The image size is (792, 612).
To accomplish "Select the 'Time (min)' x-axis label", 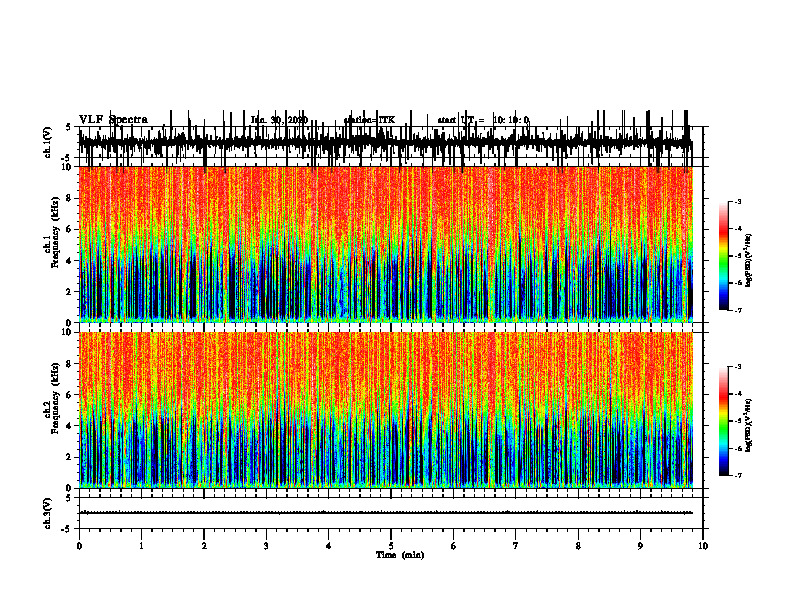I will coord(400,555).
